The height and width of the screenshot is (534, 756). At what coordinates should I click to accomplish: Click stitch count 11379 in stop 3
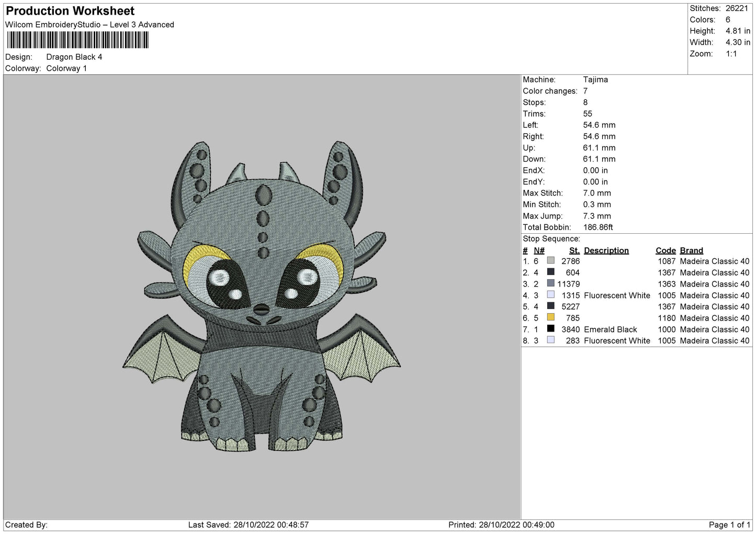pos(568,284)
